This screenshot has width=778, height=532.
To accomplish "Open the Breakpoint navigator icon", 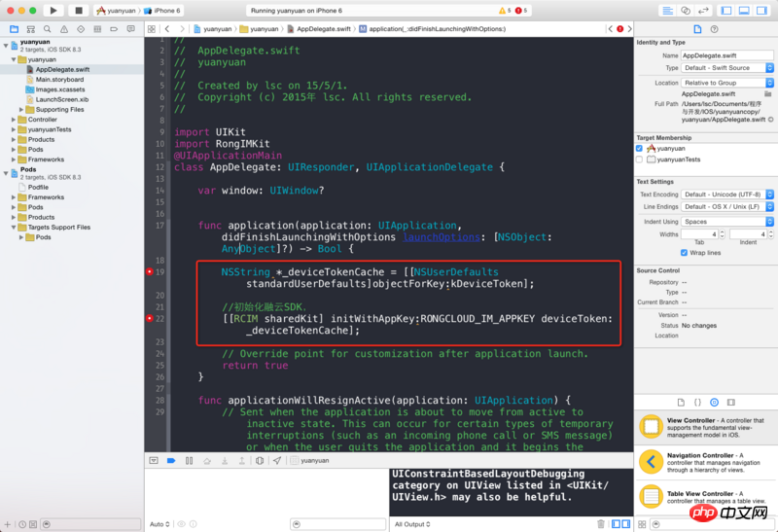I will coord(114,29).
